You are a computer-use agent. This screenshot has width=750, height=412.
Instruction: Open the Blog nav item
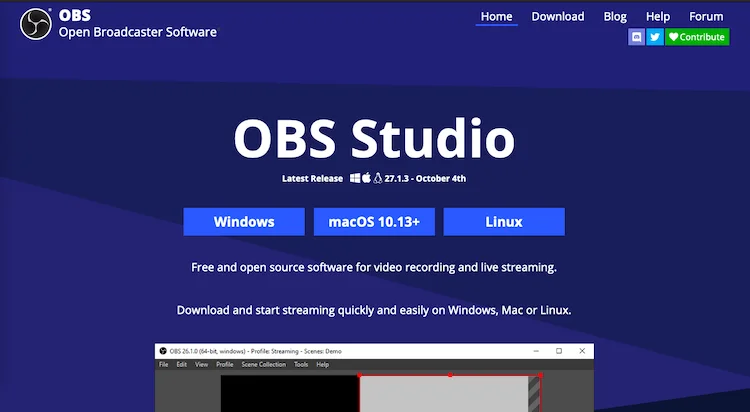[x=615, y=17]
